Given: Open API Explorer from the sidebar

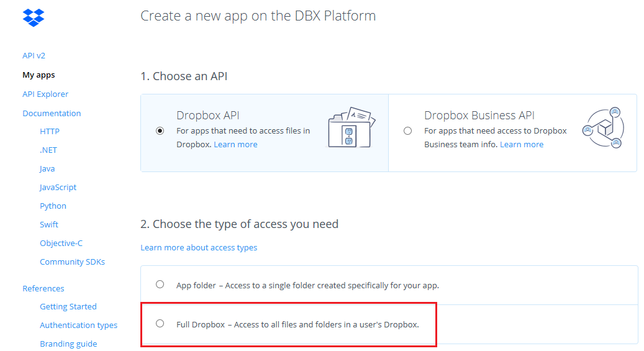Looking at the screenshot, I should point(45,94).
